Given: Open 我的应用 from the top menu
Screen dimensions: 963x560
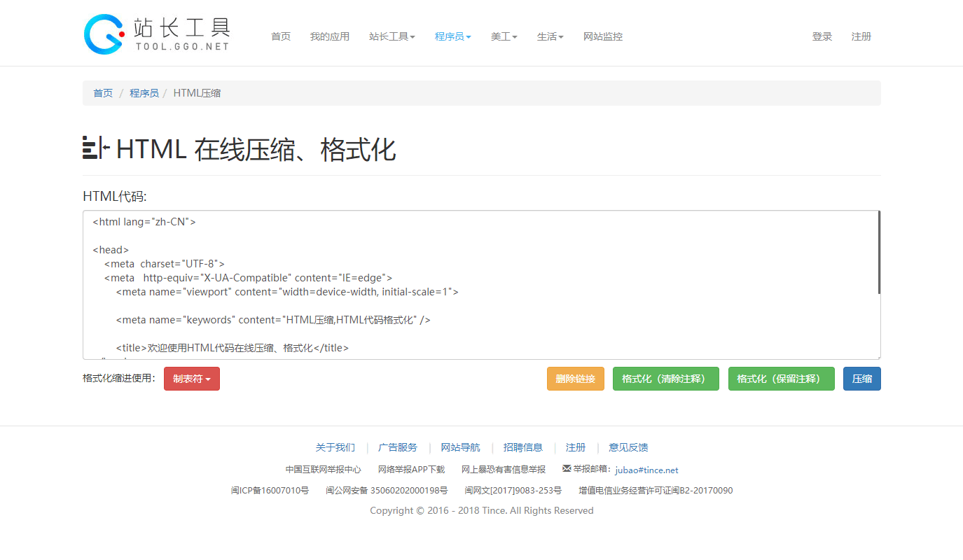Looking at the screenshot, I should pos(330,36).
